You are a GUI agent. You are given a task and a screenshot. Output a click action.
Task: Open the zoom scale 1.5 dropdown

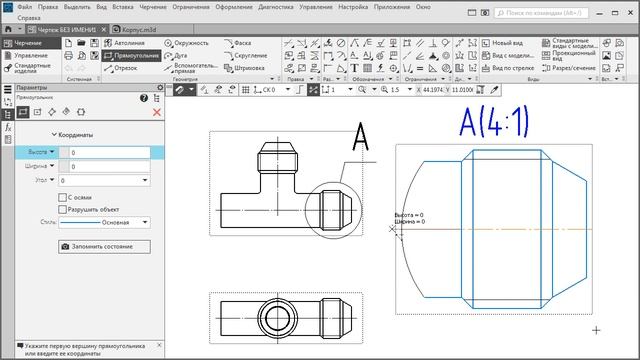pyautogui.click(x=410, y=89)
